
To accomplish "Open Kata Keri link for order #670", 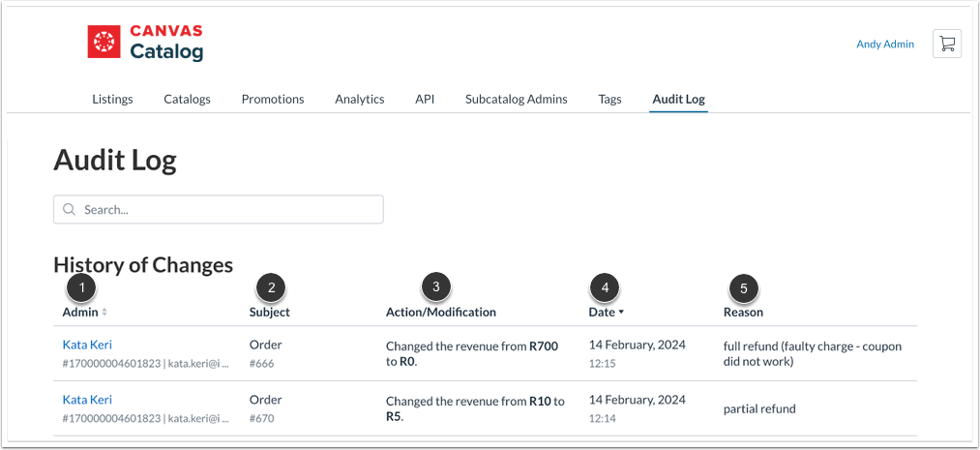I will (x=87, y=400).
